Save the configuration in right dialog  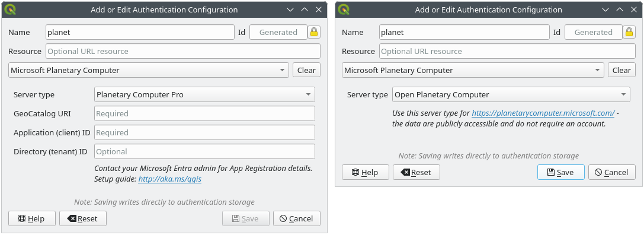click(x=560, y=172)
